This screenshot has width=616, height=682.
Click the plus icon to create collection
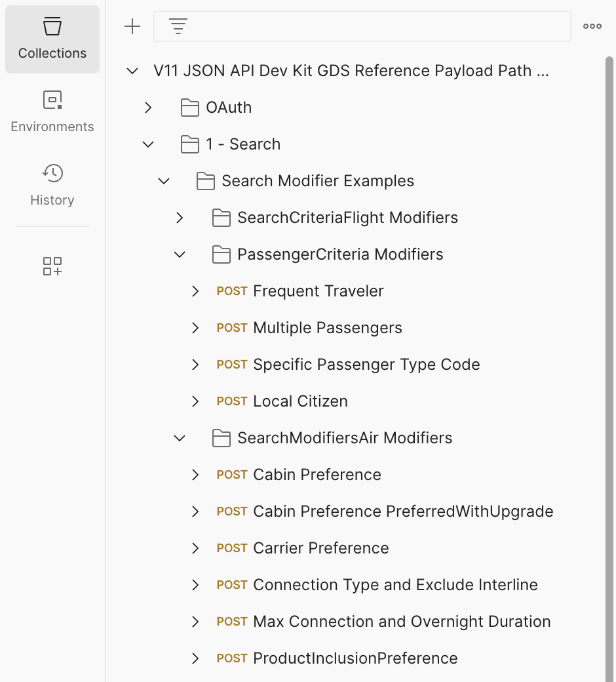132,26
